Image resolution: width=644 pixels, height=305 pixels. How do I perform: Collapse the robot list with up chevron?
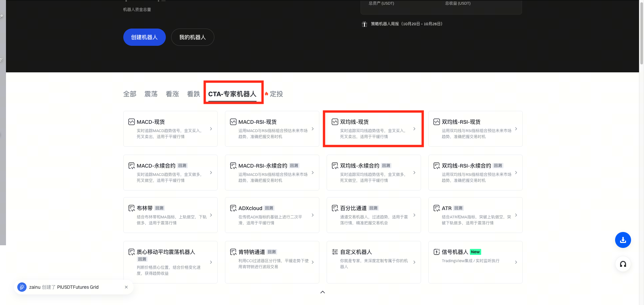[x=322, y=292]
